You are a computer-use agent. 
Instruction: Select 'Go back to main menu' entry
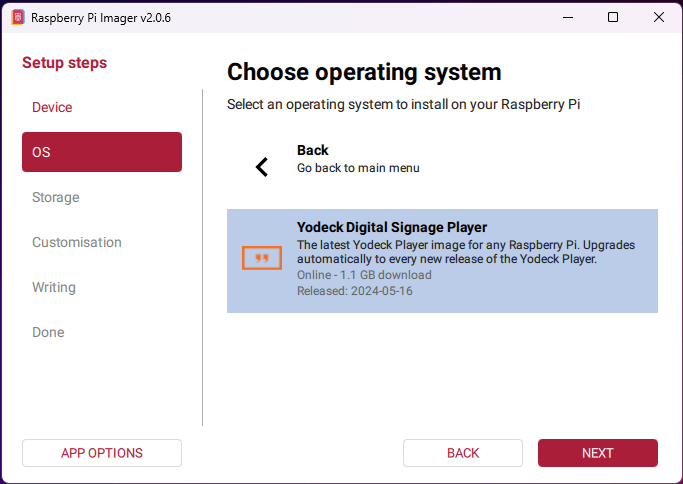(358, 168)
